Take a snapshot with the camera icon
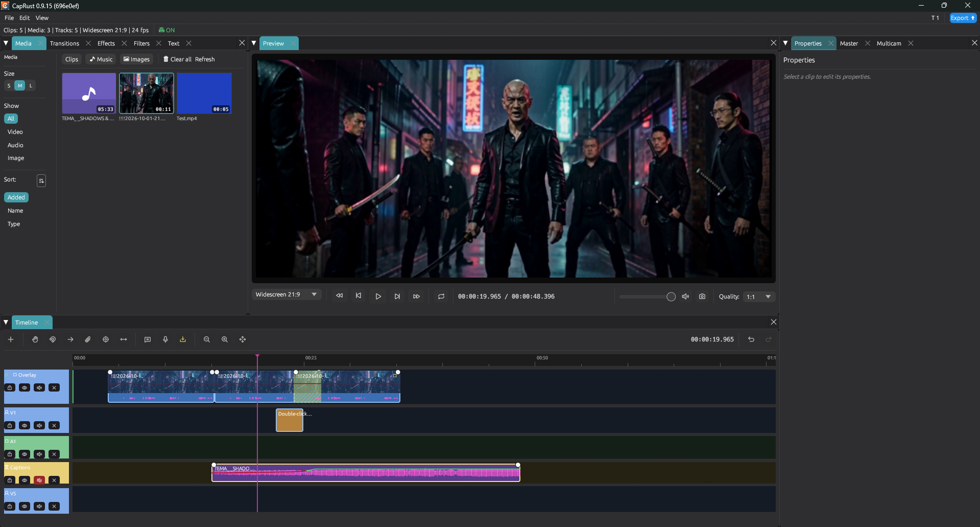Screen dimensions: 980x527 coord(702,296)
